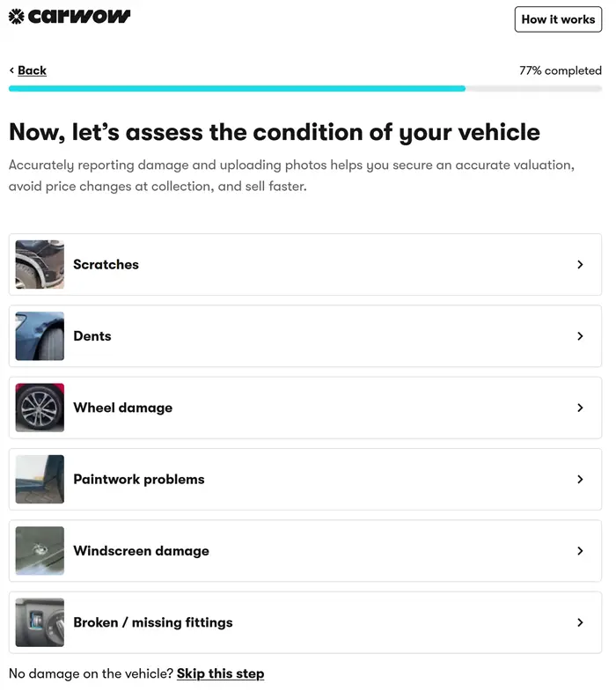
Task: Click the Skip this step link
Action: pyautogui.click(x=220, y=673)
